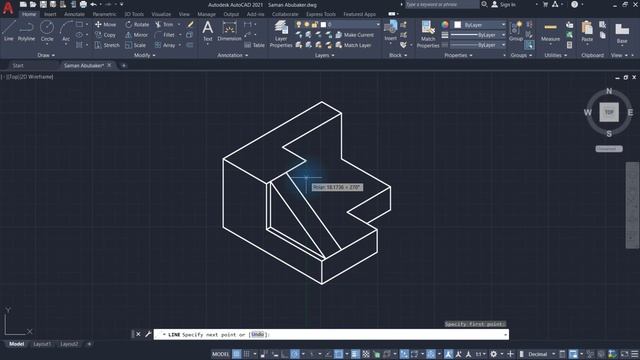Screen dimensions: 640x360
Task: Switch to the Start file tab
Action: click(18, 65)
